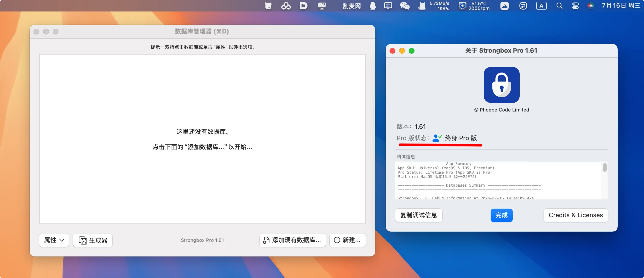
Task: Open the 属性 dropdown in database manager
Action: point(54,240)
